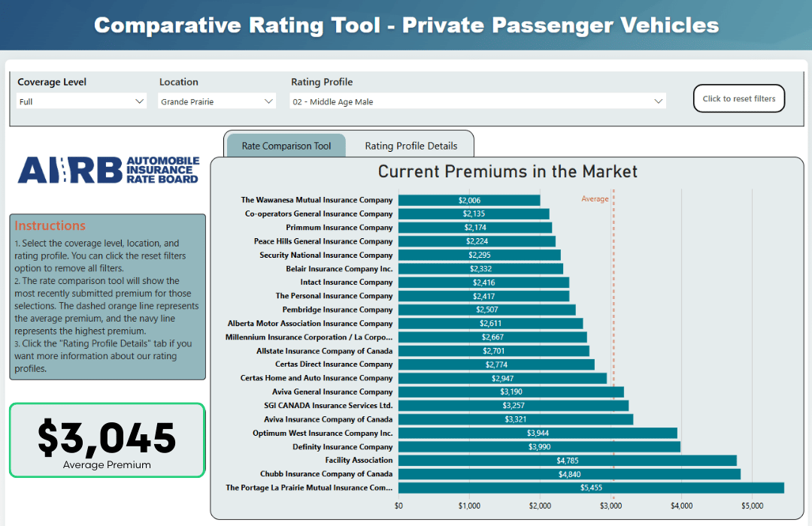Select the Facility Association premium bar
812x526 pixels.
(568, 460)
